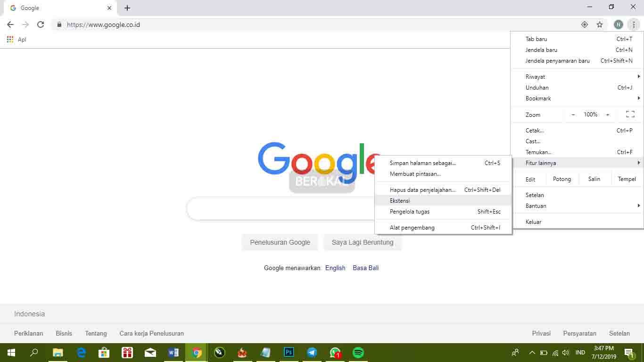Open the Periklanan footer link
The width and height of the screenshot is (644, 362).
pos(29,333)
